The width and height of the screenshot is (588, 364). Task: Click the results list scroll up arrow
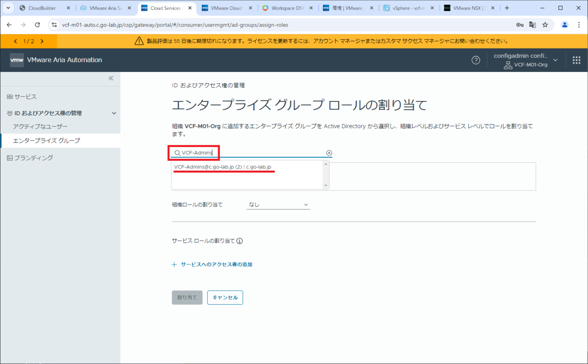tap(326, 165)
